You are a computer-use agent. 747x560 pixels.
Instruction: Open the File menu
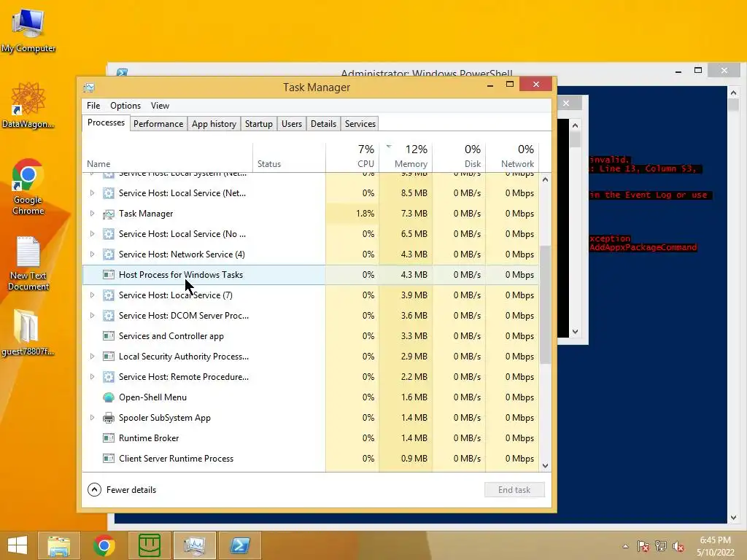tap(93, 106)
